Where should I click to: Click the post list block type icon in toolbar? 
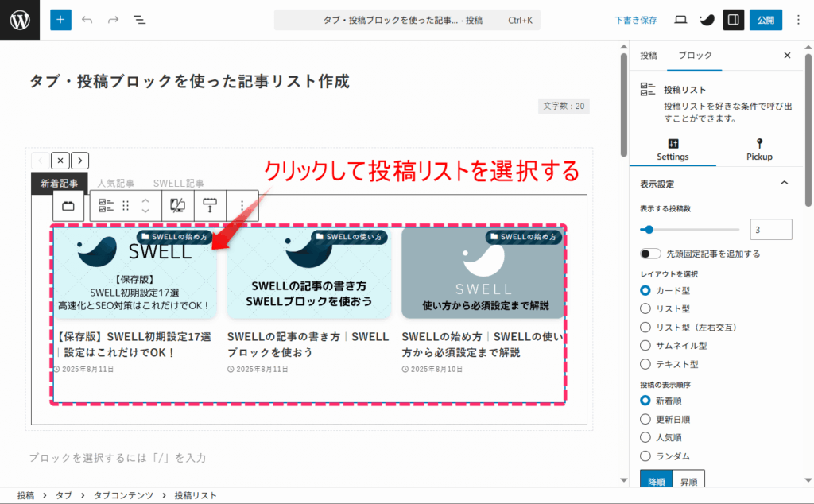pyautogui.click(x=106, y=206)
